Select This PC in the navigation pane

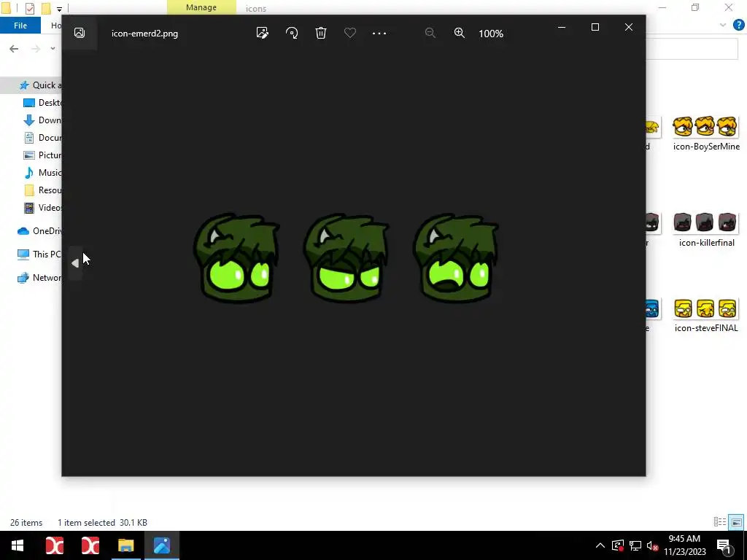(x=39, y=254)
